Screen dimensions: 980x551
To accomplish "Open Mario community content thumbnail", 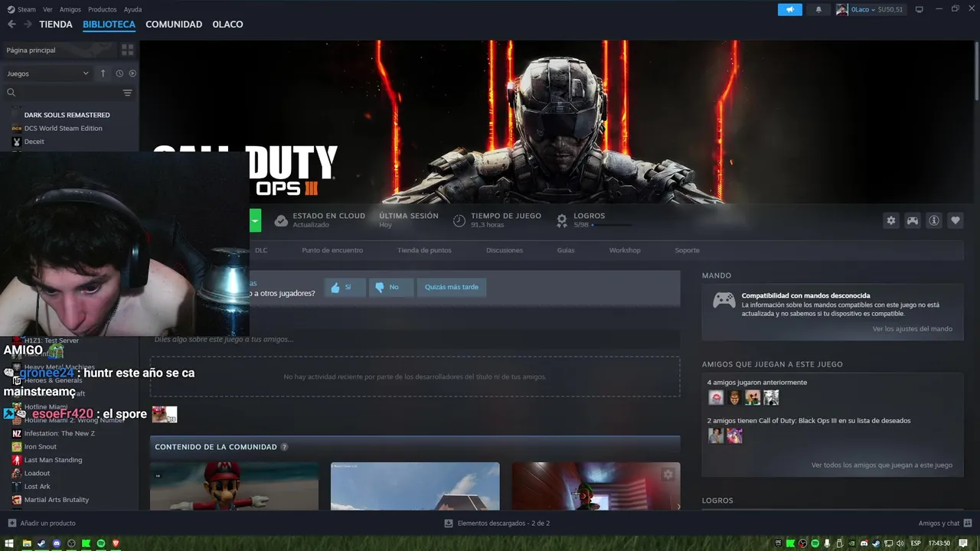I will [234, 486].
